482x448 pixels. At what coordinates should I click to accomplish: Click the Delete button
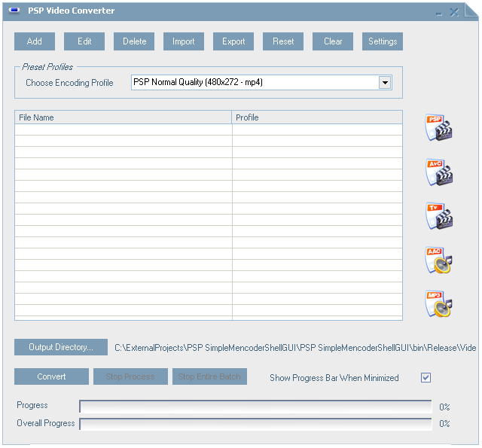pyautogui.click(x=134, y=41)
